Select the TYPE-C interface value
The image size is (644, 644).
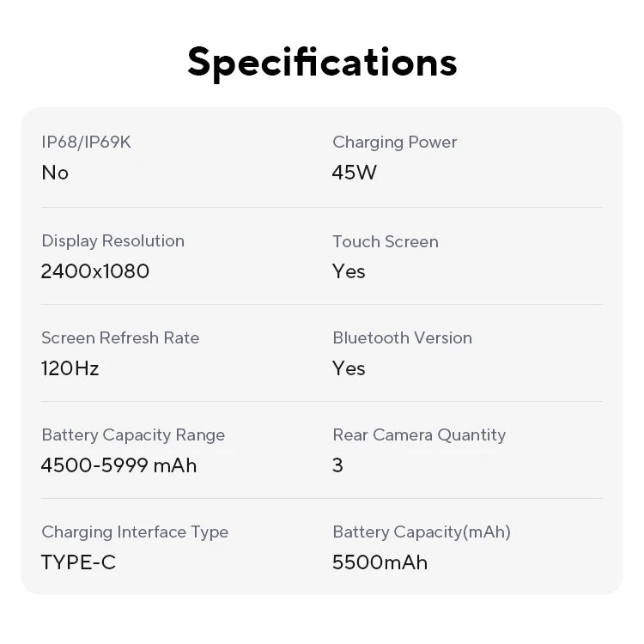(x=78, y=562)
